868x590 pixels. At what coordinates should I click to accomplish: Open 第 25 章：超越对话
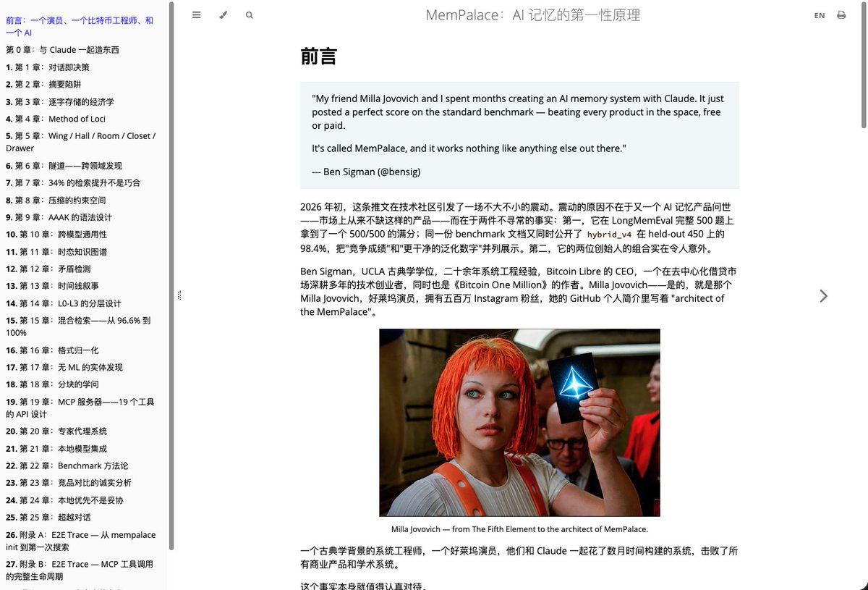pos(48,518)
